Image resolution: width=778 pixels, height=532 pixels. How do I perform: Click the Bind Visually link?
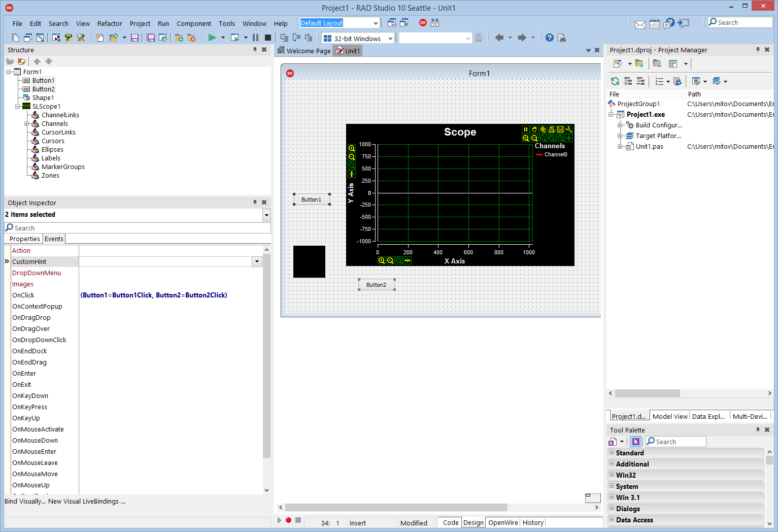point(24,501)
